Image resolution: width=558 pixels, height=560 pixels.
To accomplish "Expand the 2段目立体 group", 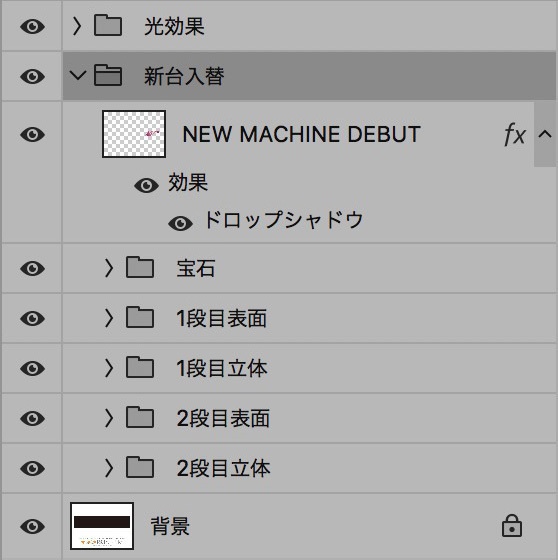I will (109, 468).
